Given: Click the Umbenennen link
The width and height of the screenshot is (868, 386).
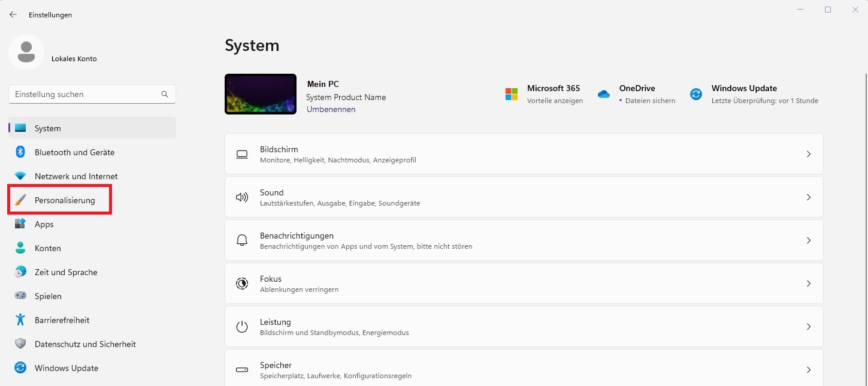Looking at the screenshot, I should point(331,109).
